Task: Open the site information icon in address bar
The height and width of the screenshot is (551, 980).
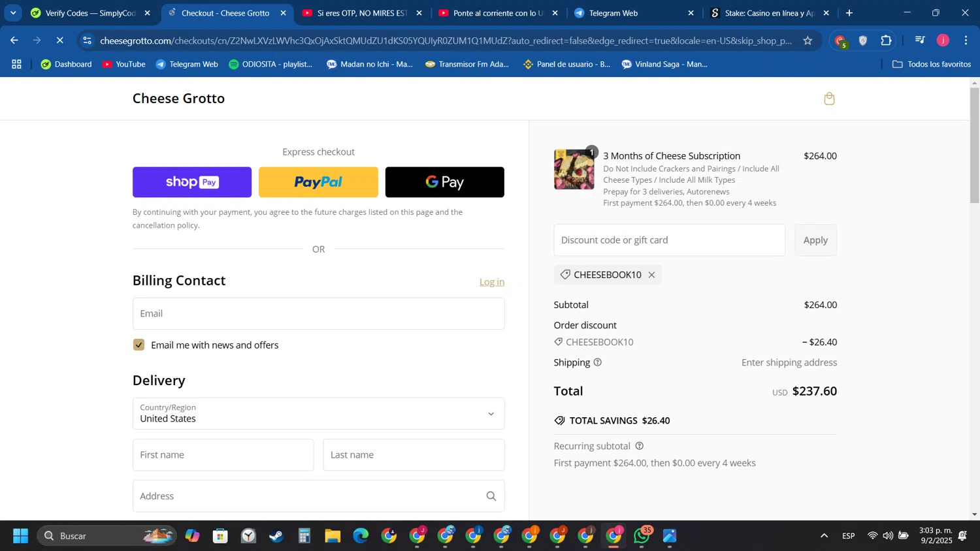Action: pos(87,40)
